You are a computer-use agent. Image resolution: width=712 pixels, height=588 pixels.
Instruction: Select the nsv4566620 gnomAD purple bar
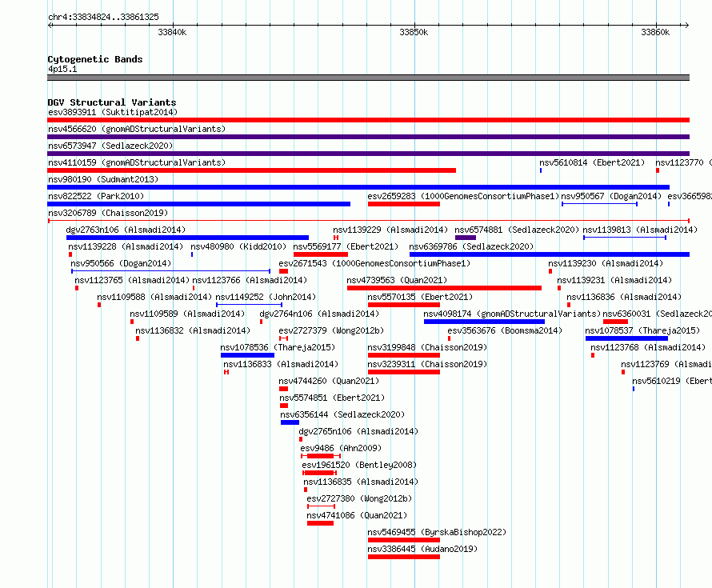click(368, 137)
